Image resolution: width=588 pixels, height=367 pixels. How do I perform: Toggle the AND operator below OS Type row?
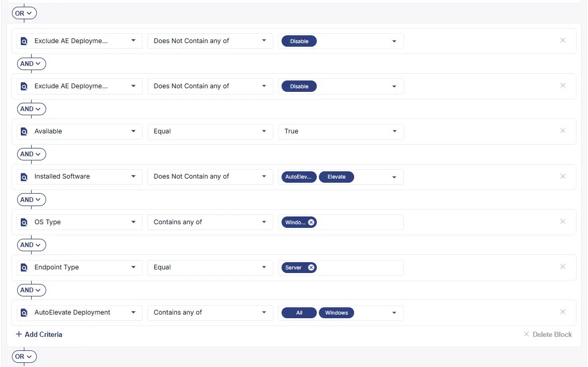click(x=32, y=245)
